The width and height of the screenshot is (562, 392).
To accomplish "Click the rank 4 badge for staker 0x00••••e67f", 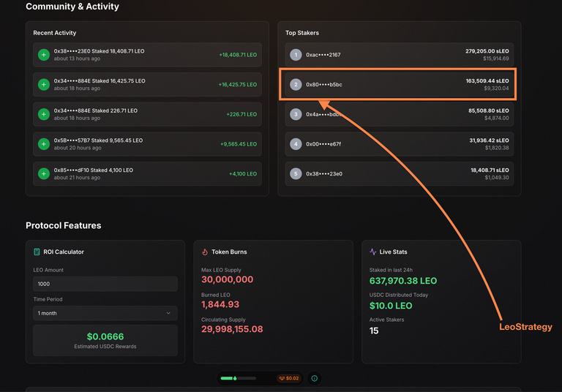I will [x=296, y=144].
